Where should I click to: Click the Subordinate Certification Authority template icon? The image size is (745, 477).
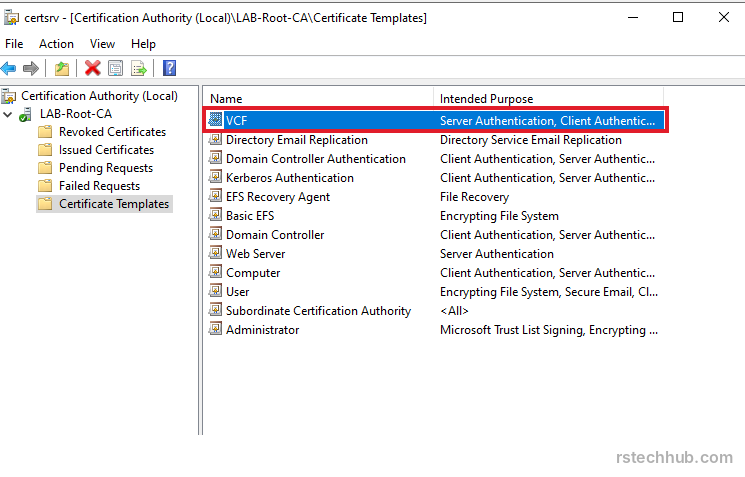pyautogui.click(x=215, y=310)
